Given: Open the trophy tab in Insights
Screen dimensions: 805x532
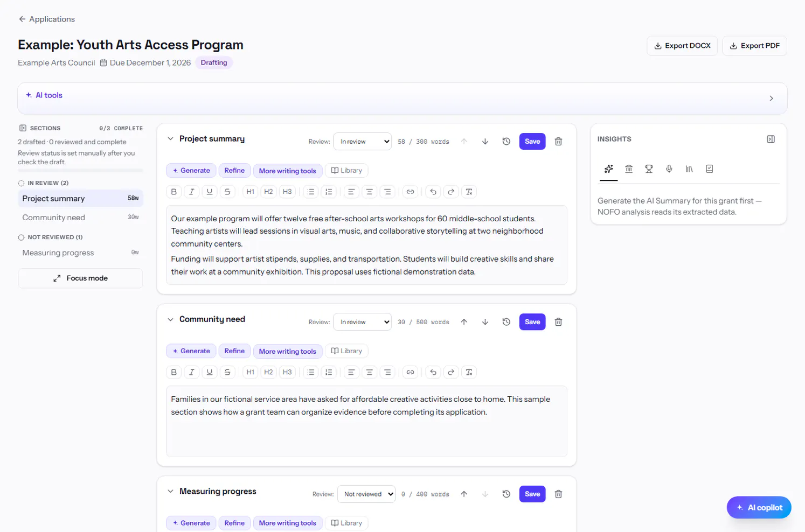Looking at the screenshot, I should (x=649, y=169).
